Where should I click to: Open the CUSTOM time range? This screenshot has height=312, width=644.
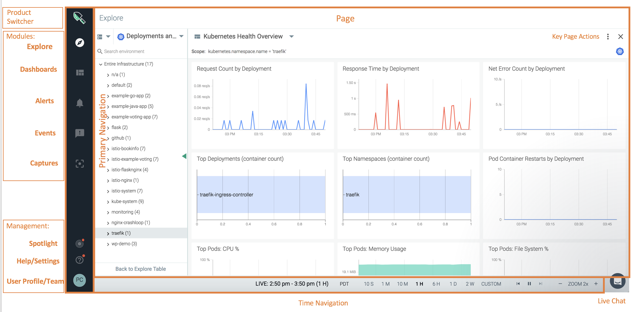coord(491,284)
